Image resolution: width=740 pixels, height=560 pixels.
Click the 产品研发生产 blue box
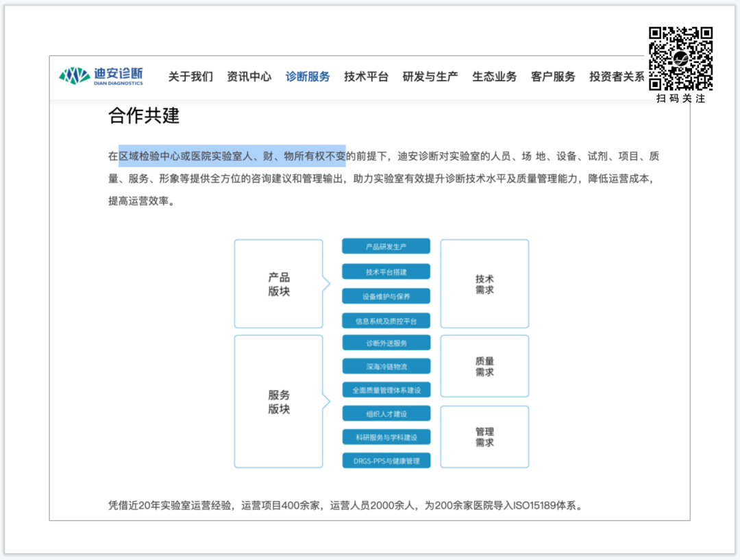point(386,247)
